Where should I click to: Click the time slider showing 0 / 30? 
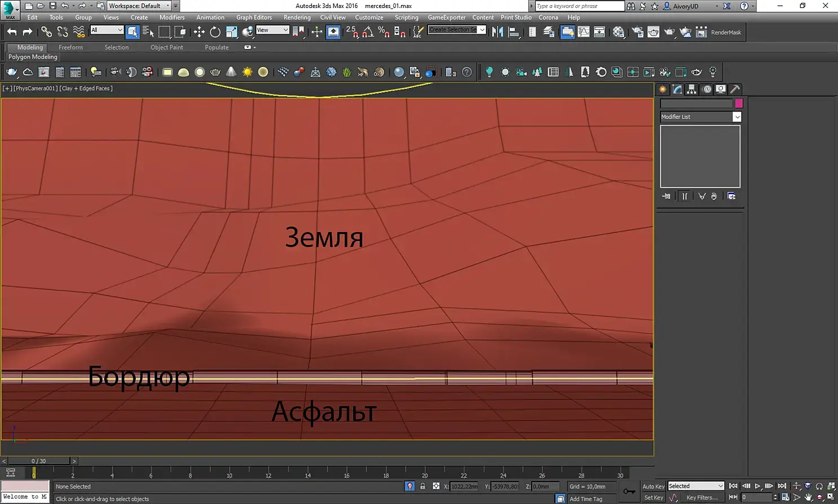click(39, 461)
